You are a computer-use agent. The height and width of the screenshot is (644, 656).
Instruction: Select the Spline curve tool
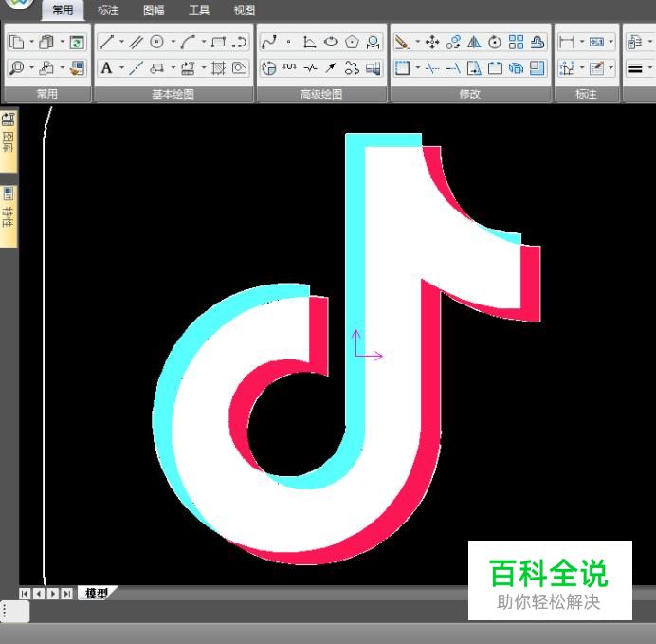(x=268, y=42)
